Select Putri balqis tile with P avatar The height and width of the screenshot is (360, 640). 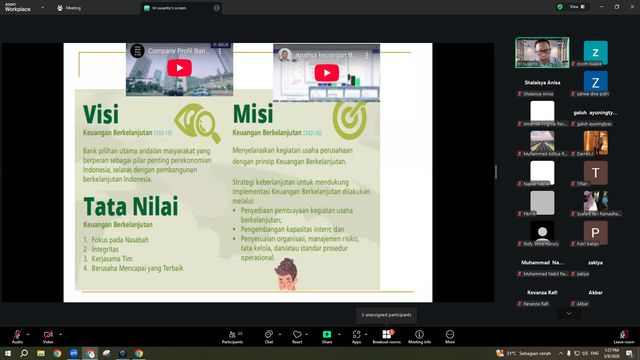pyautogui.click(x=596, y=233)
